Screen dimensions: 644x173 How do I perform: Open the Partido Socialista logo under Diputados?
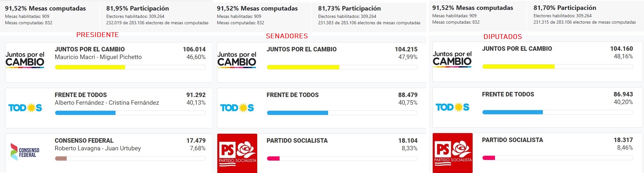pyautogui.click(x=453, y=153)
